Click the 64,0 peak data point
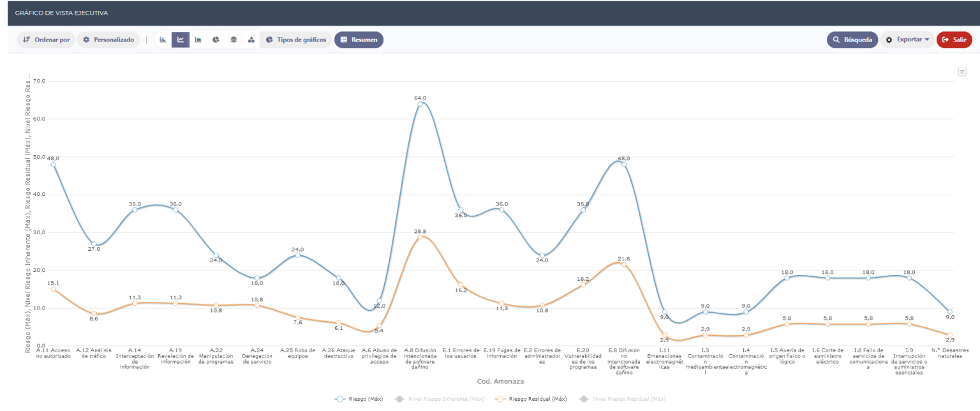The image size is (980, 411). tap(420, 105)
